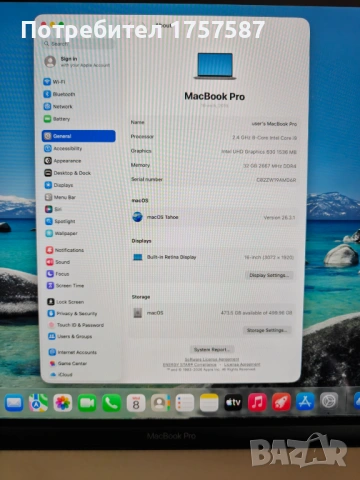The height and width of the screenshot is (480, 360).
Task: Open Appearance settings
Action: 63,161
